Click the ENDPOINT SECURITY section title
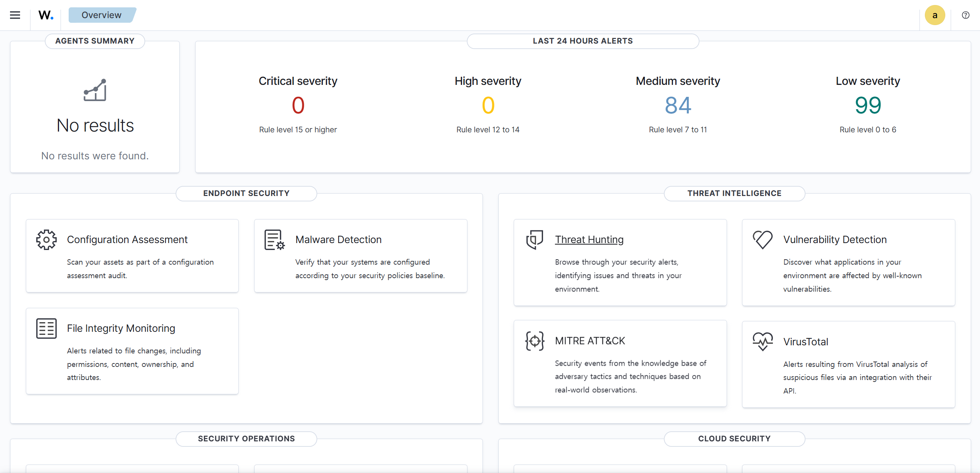 point(246,193)
